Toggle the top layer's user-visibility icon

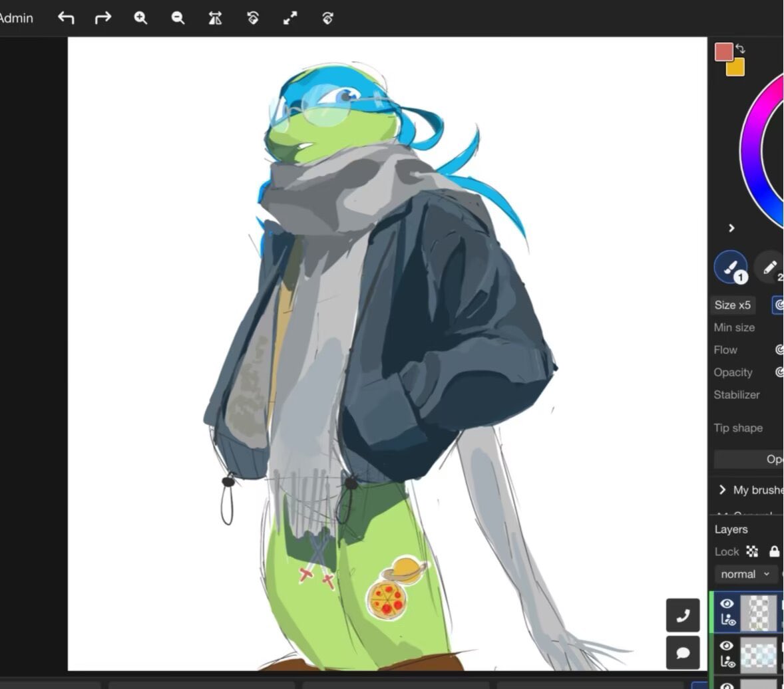[x=727, y=620]
